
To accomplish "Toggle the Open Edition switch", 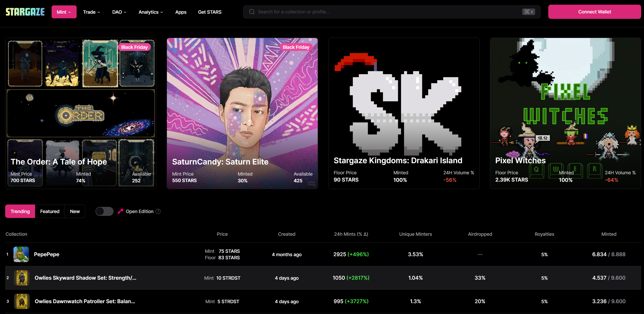I will tap(104, 211).
